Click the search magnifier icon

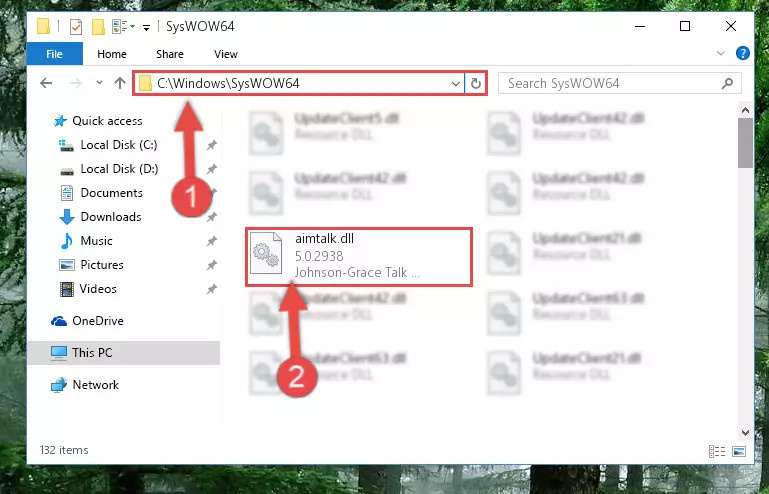(727, 83)
